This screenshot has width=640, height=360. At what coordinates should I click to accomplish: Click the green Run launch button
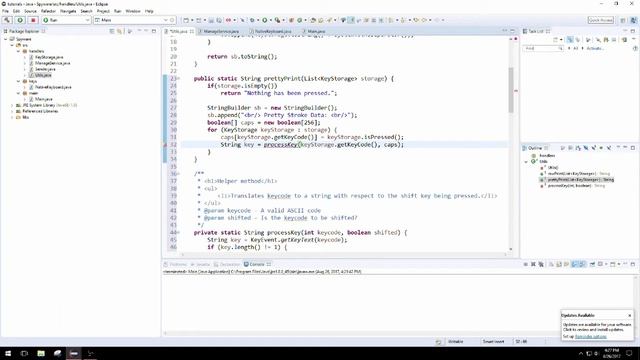point(20,20)
